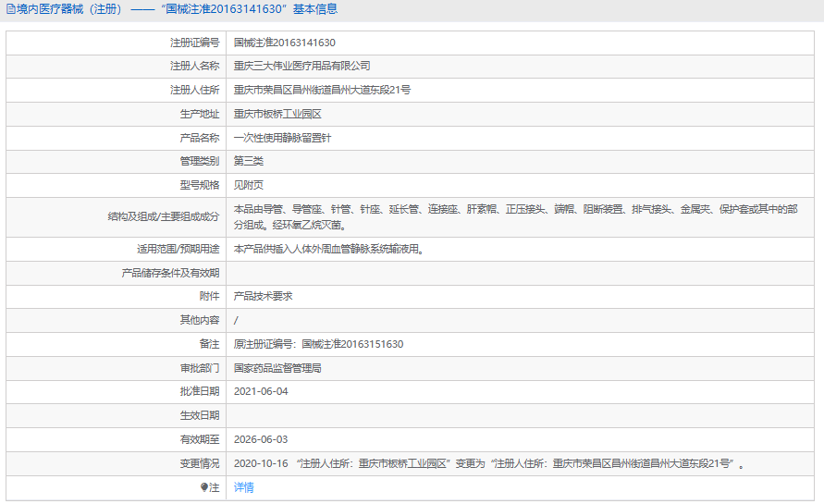Select the intended use text 本产品供插入人体外周血管静脉系统输液用
Viewport: 824px width, 504px height.
click(329, 249)
